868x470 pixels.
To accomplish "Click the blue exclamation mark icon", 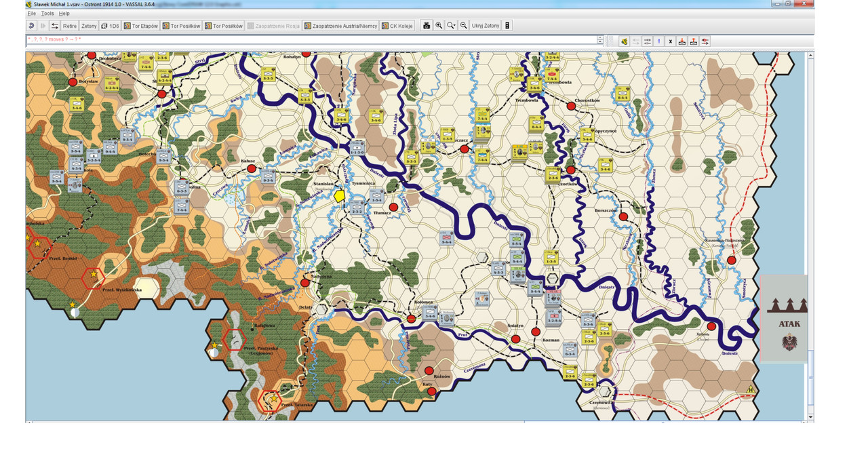I will (659, 41).
